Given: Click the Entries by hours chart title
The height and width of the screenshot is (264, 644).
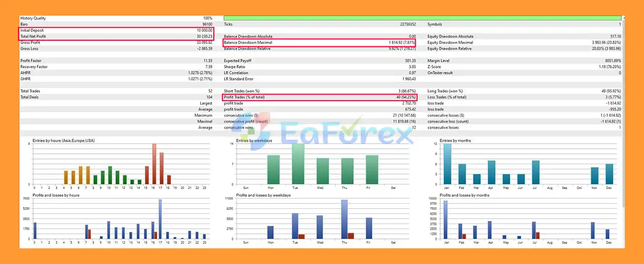Looking at the screenshot, I should (x=63, y=141).
